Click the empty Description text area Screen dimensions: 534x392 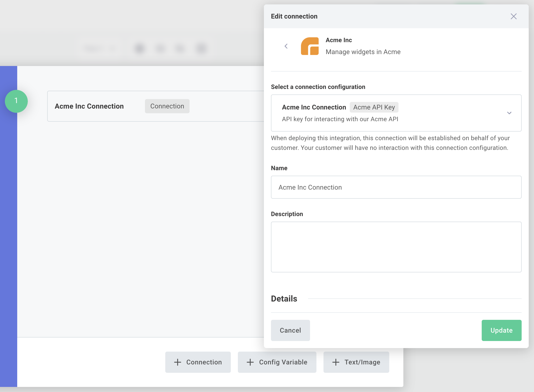(x=396, y=247)
